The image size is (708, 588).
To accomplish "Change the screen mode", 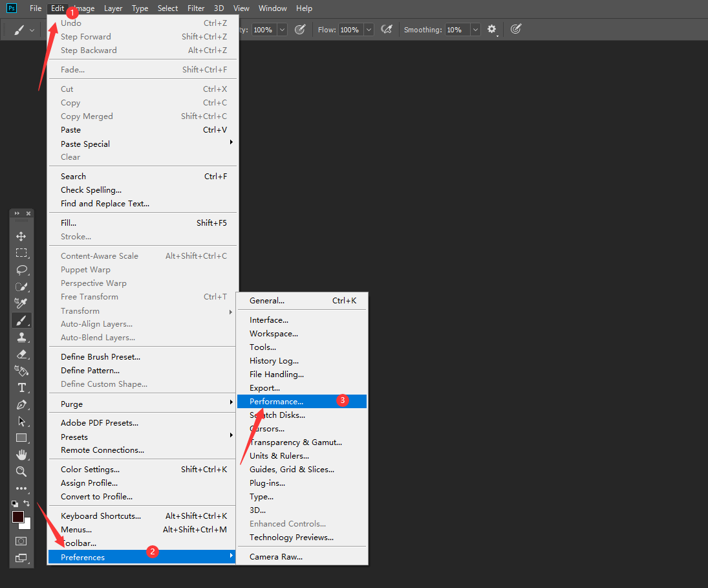I will pyautogui.click(x=21, y=558).
